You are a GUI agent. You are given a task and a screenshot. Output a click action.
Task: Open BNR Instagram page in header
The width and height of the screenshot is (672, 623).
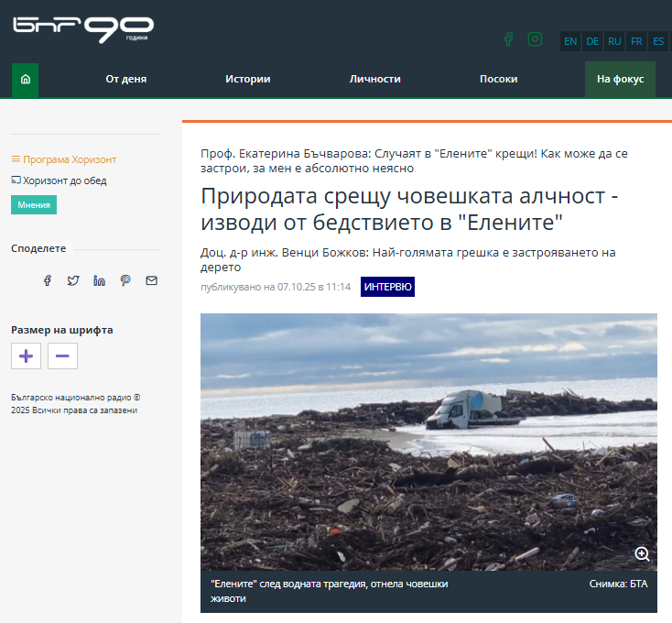pos(535,39)
